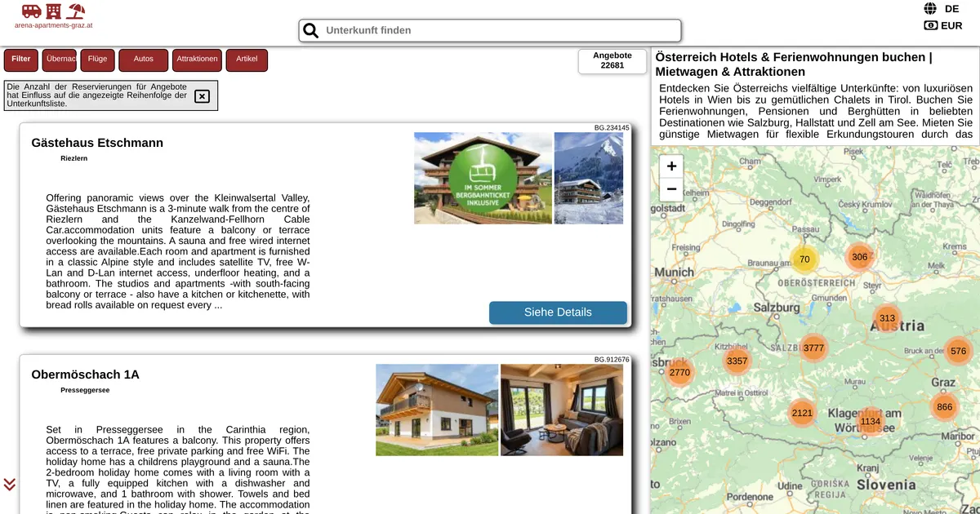Click the Riezlern location label
The image size is (980, 514).
(x=74, y=158)
